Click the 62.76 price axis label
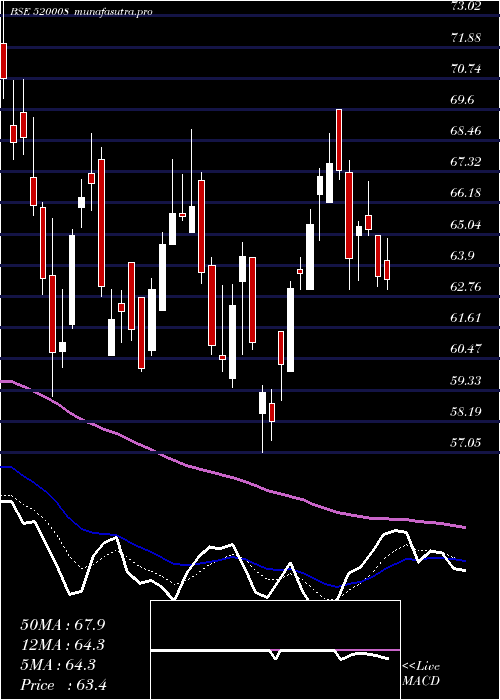 tap(466, 286)
